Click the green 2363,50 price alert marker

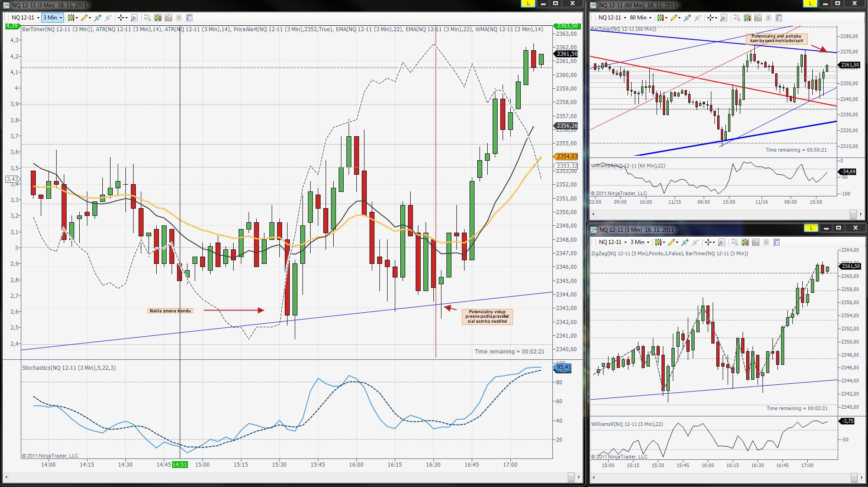pyautogui.click(x=566, y=26)
